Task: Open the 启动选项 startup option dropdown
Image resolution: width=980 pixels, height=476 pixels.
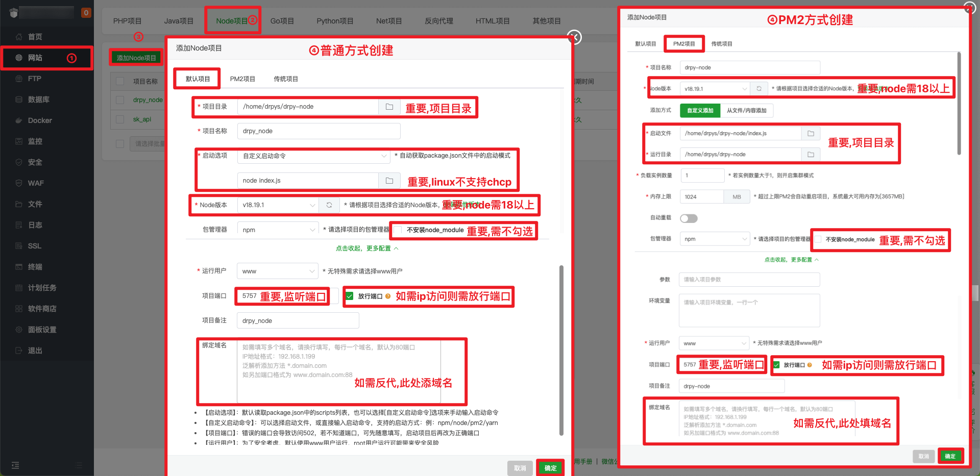Action: click(x=314, y=156)
